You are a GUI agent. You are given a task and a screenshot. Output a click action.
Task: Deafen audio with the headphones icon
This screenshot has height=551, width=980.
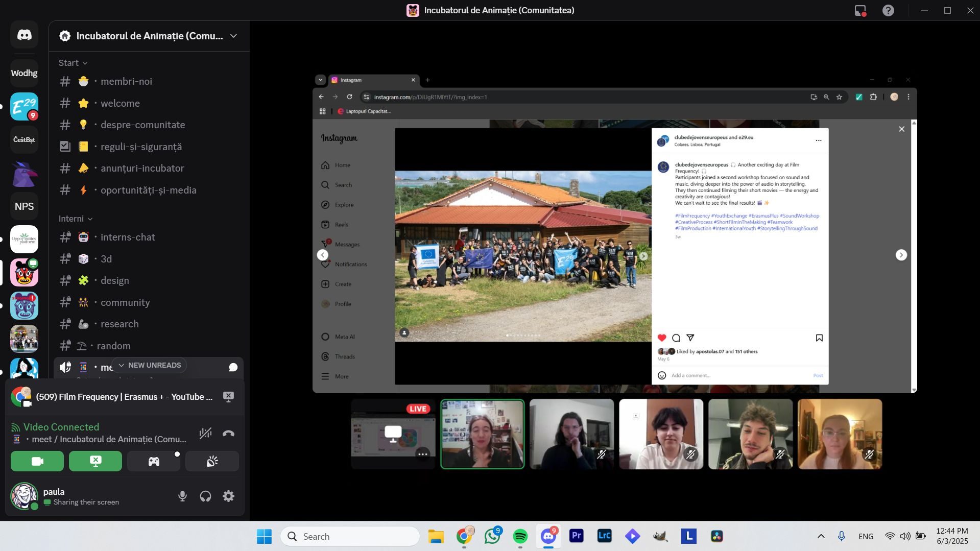(205, 496)
